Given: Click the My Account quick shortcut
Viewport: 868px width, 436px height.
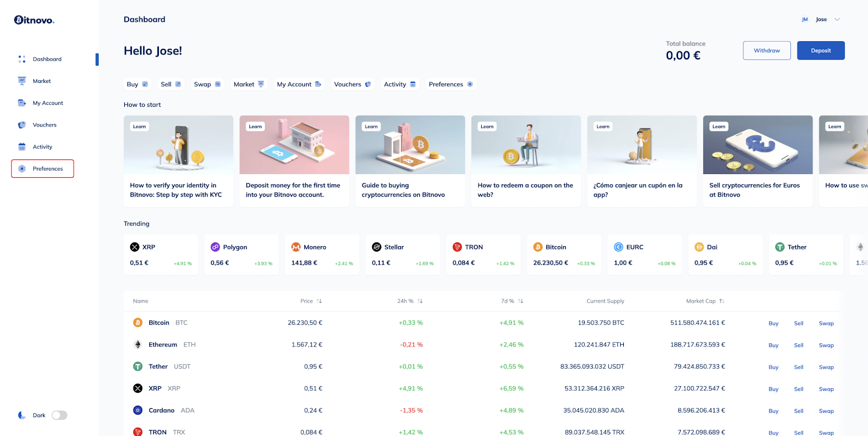Looking at the screenshot, I should (299, 84).
